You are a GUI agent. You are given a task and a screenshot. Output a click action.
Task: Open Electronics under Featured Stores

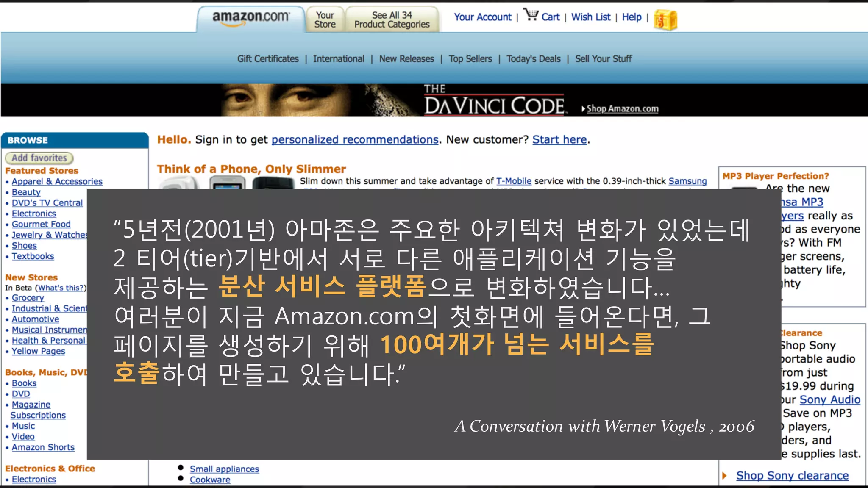tap(34, 213)
